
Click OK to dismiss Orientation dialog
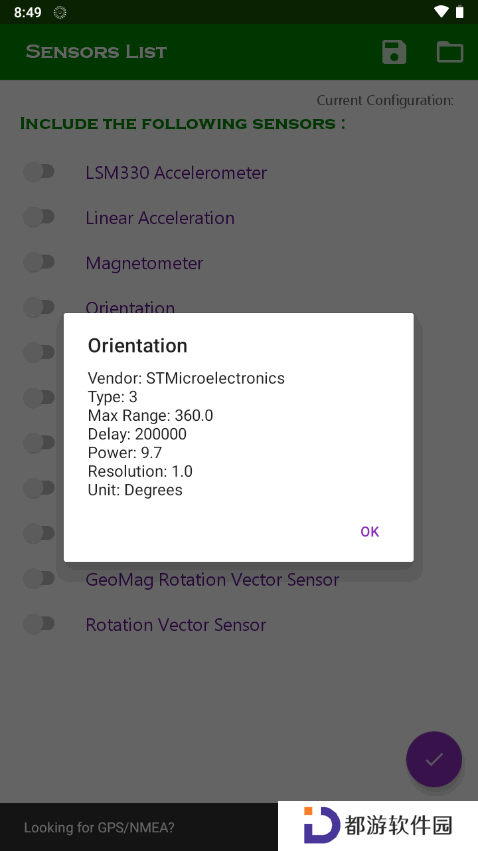click(369, 531)
